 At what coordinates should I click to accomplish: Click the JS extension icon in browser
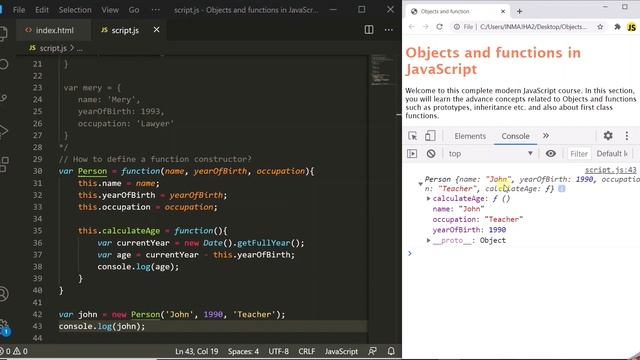tap(631, 27)
